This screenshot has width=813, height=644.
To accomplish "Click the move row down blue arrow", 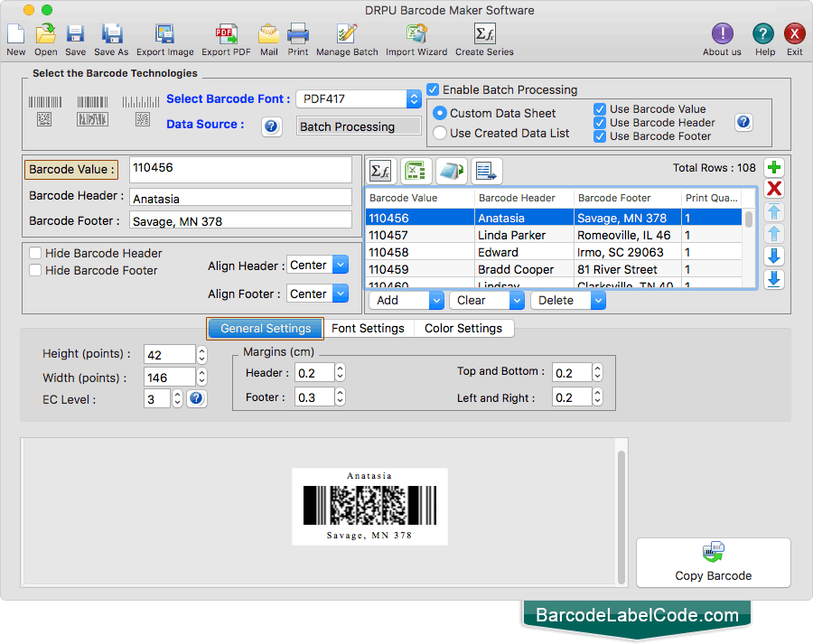I will click(774, 257).
